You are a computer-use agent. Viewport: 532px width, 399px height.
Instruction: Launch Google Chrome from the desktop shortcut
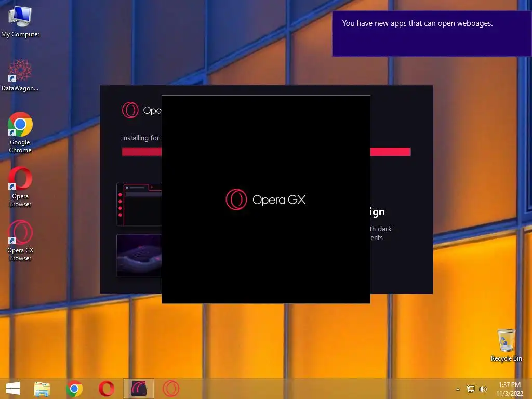(x=20, y=132)
